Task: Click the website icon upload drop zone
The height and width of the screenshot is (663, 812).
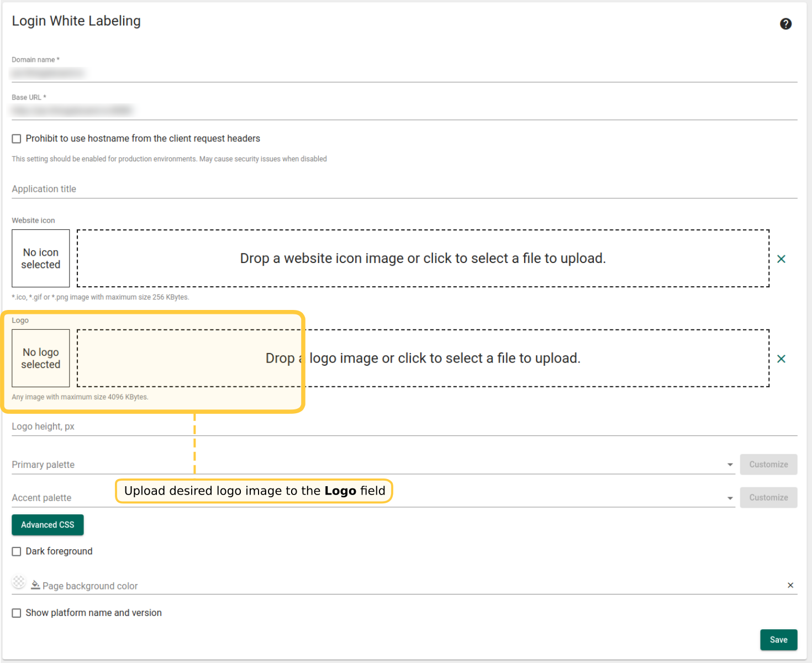Action: (x=423, y=259)
